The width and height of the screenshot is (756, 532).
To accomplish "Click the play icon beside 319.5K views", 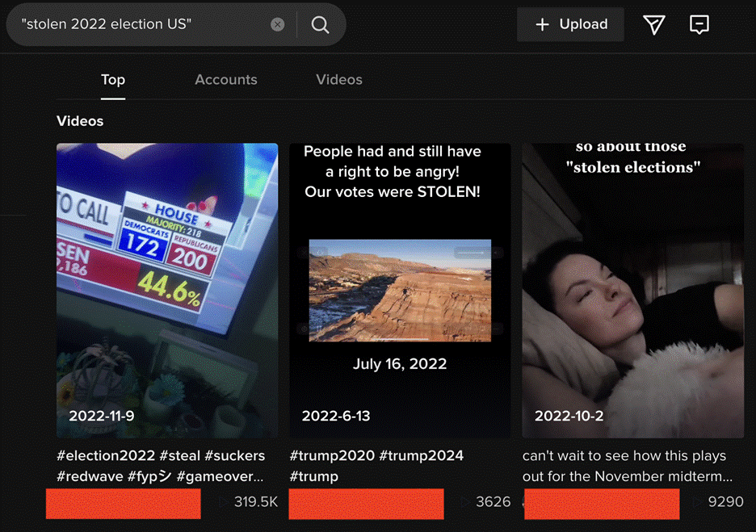I will (224, 502).
